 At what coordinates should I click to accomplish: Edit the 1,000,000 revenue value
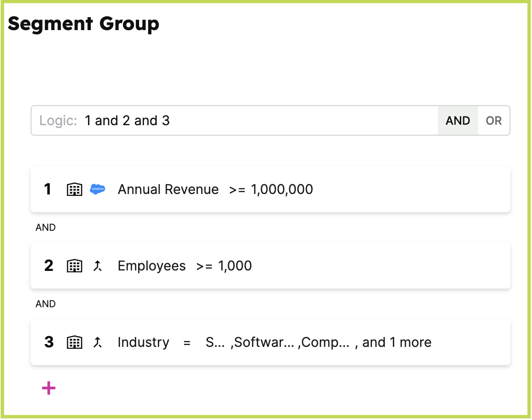pos(282,190)
